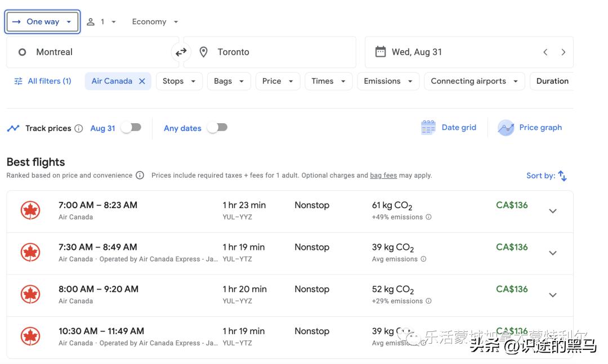
Task: Click CA$136 price on 7:00 AM flight
Action: (x=512, y=205)
